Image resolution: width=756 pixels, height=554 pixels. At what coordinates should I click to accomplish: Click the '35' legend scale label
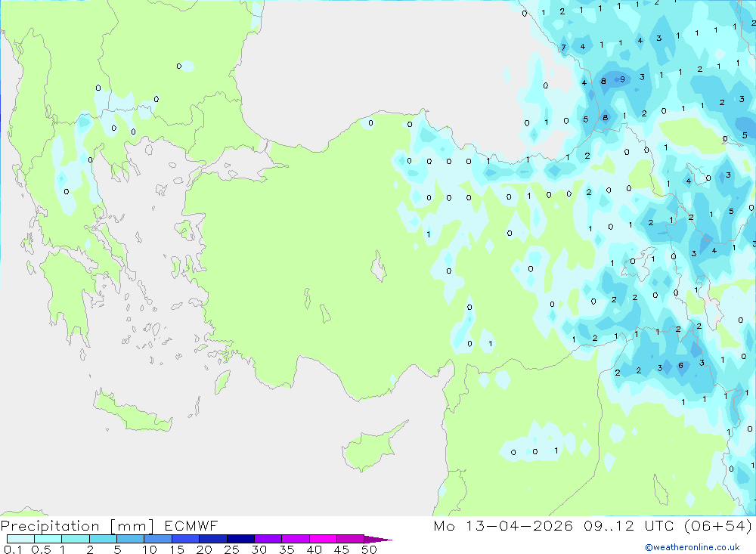(287, 549)
